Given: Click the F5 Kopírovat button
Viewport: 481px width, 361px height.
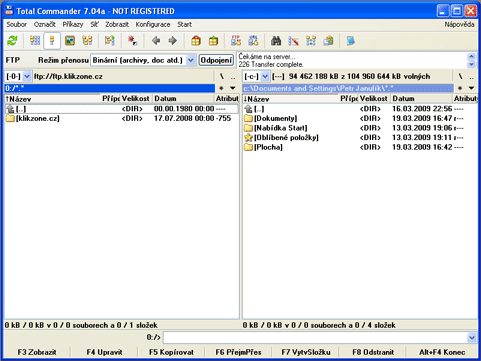Looking at the screenshot, I should (x=171, y=352).
